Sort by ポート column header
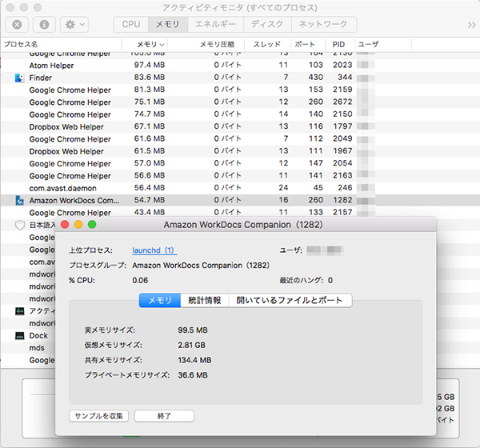 [308, 45]
